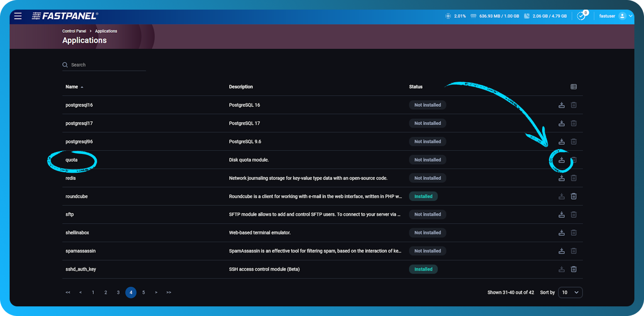Navigate to Control Panel breadcrumb
Screen dimensions: 644x316
pos(74,31)
